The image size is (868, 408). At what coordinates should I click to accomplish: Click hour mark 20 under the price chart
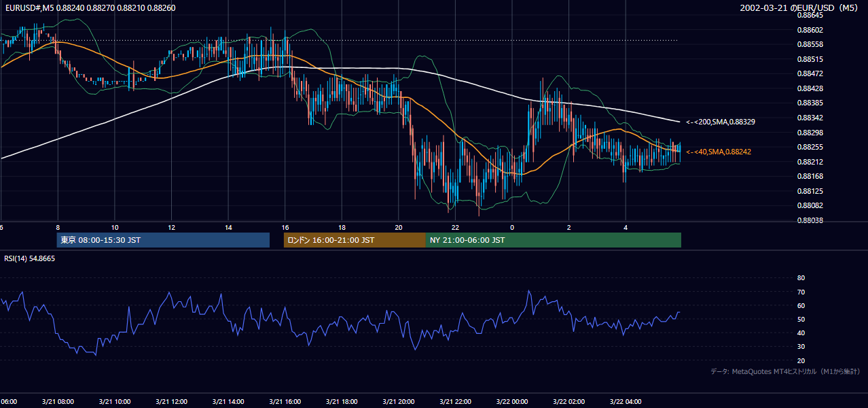click(x=399, y=228)
